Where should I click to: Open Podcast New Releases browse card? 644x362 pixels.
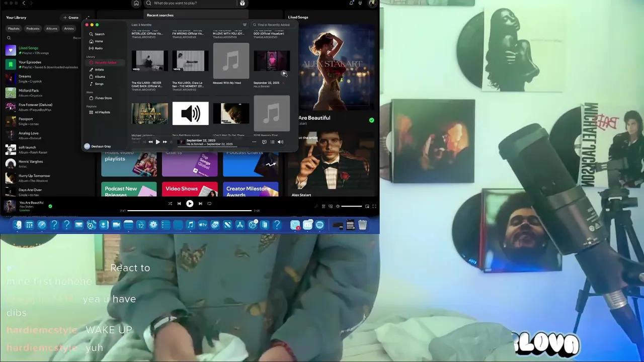coord(129,190)
